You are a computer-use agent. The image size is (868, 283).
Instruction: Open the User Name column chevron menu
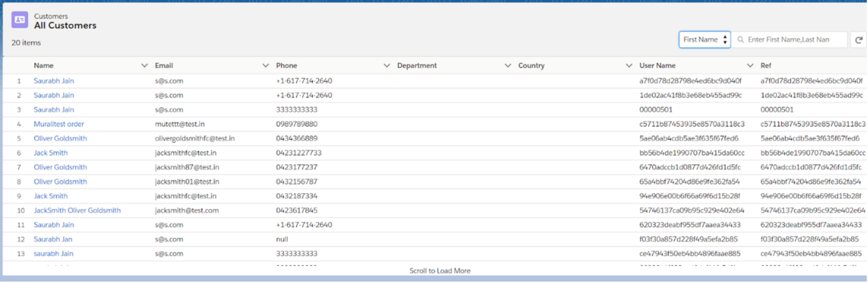[x=750, y=65]
